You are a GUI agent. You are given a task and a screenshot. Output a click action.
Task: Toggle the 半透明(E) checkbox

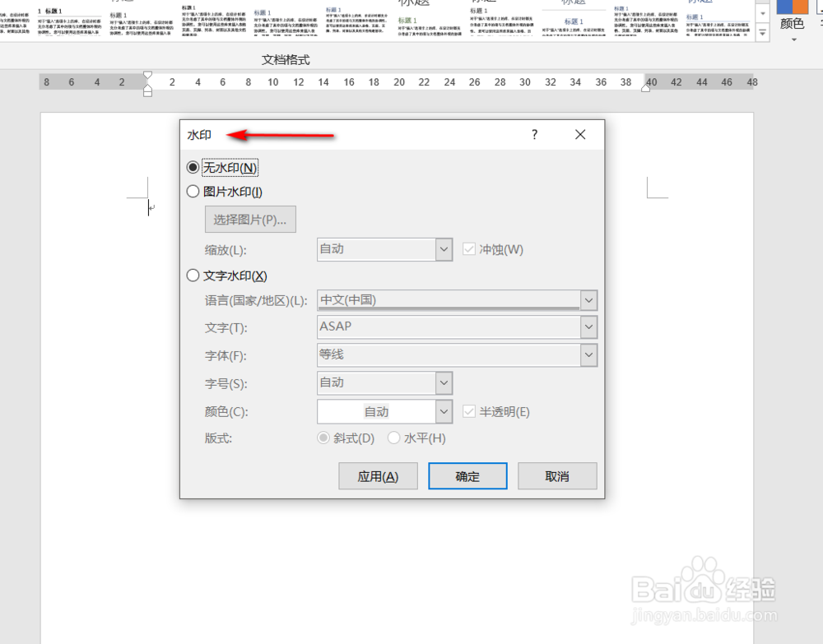(469, 411)
